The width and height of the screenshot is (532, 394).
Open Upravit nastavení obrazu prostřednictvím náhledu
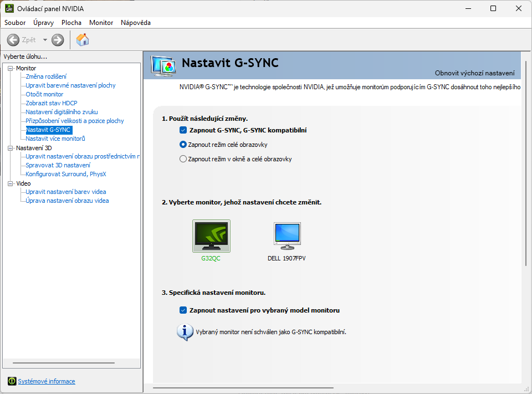[x=83, y=156]
